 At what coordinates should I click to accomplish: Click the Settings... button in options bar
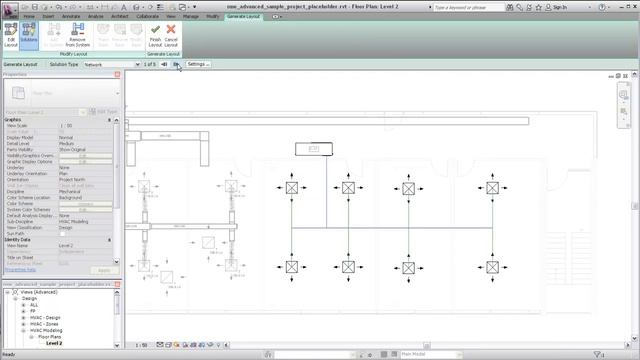tap(198, 64)
